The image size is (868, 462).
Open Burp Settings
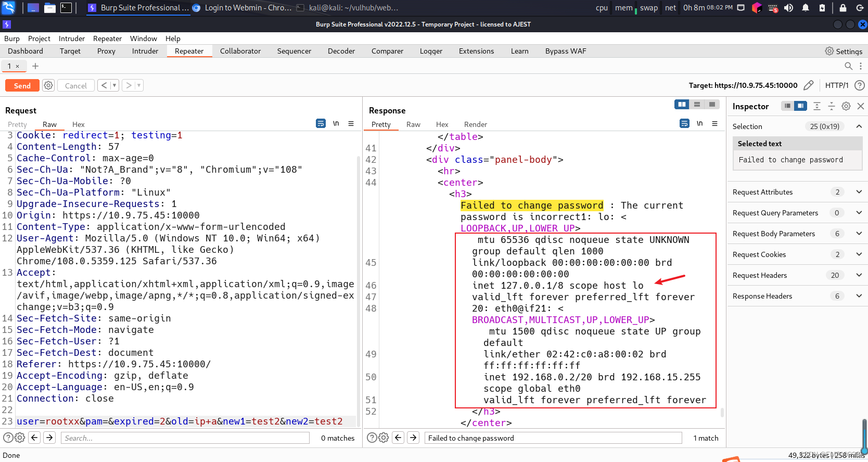(844, 51)
